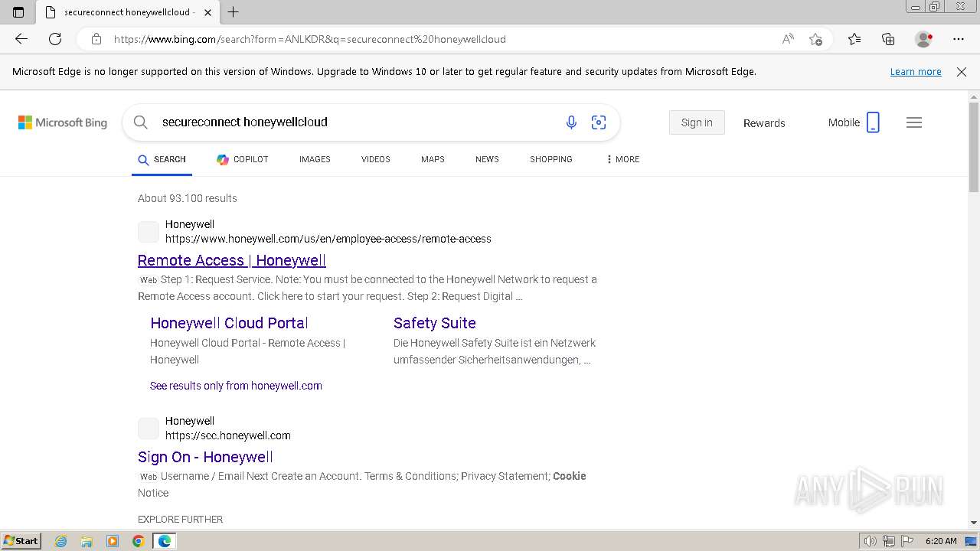
Task: Open Safety Suite sublink
Action: 435,323
